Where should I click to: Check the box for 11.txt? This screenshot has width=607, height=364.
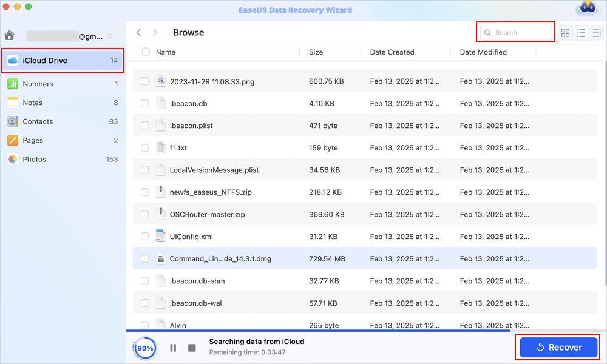pyautogui.click(x=144, y=147)
